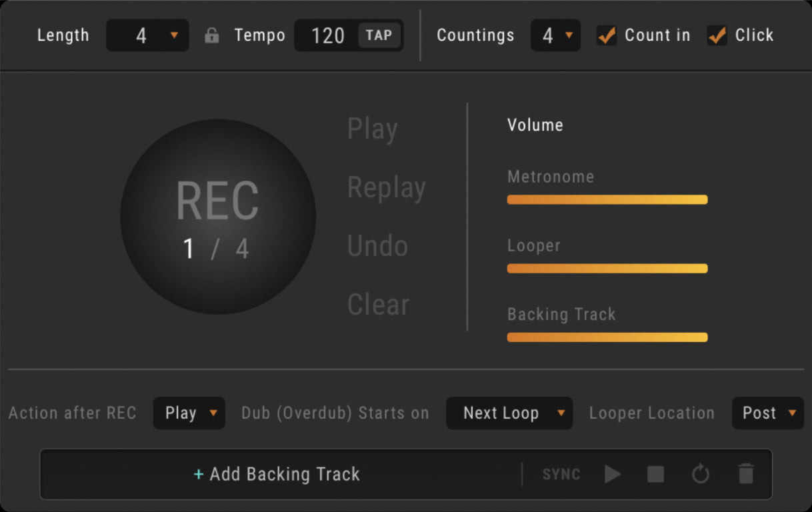Uncheck the Click metronome checkbox
Viewport: 812px width, 512px height.
717,35
